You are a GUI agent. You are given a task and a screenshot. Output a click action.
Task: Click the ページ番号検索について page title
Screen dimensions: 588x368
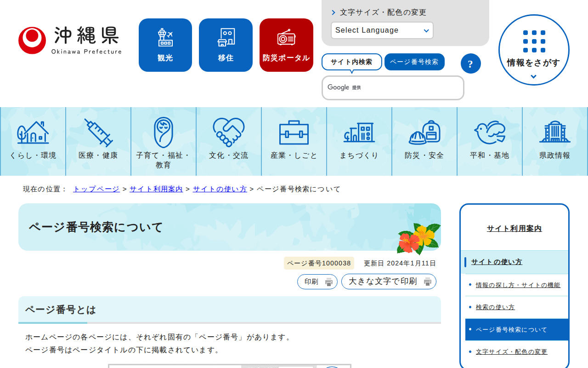click(96, 227)
